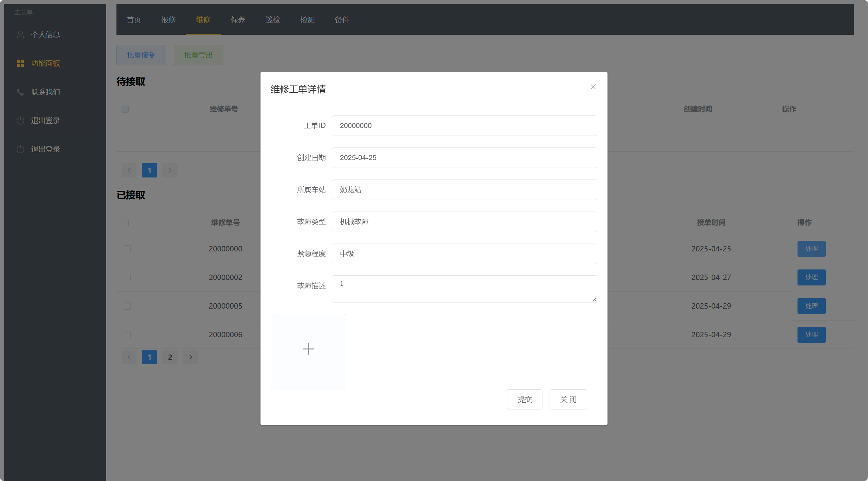This screenshot has width=868, height=481.
Task: Go to next page in 已接取 pagination
Action: click(x=190, y=357)
